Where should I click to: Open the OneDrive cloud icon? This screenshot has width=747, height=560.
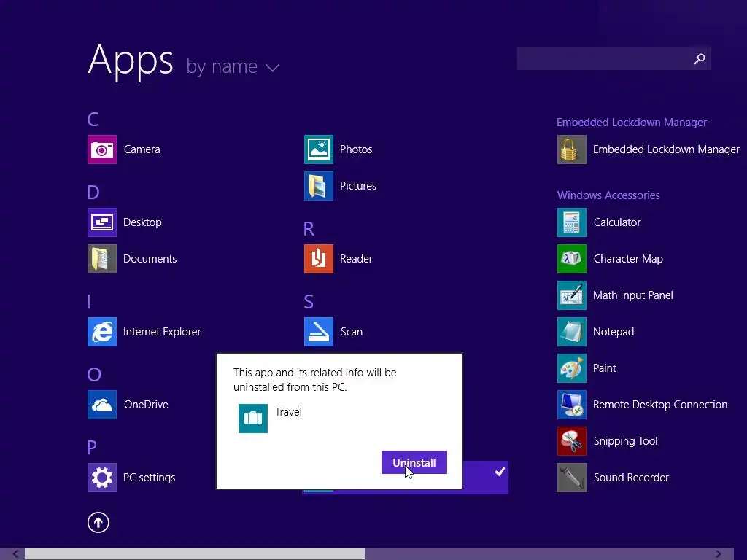(x=102, y=405)
